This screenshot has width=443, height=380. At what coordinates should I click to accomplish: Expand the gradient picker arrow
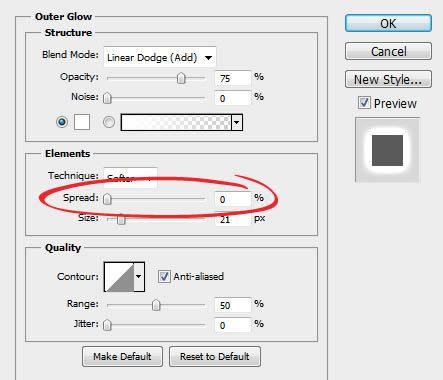click(x=237, y=122)
